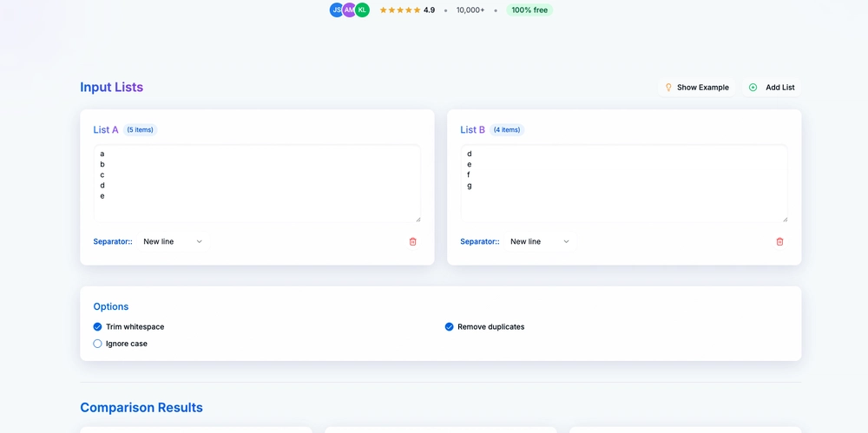Click the 100% free badge

coord(529,10)
